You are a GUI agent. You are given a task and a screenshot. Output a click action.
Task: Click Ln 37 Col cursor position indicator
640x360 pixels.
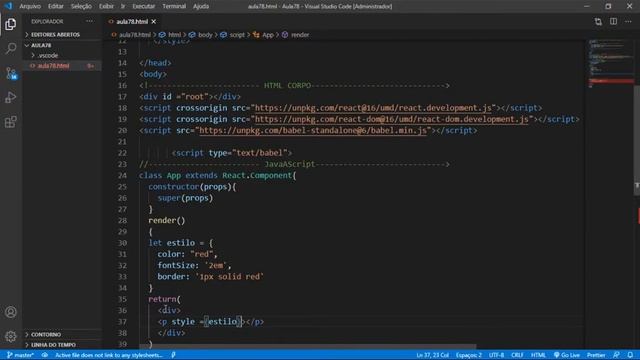pos(433,355)
